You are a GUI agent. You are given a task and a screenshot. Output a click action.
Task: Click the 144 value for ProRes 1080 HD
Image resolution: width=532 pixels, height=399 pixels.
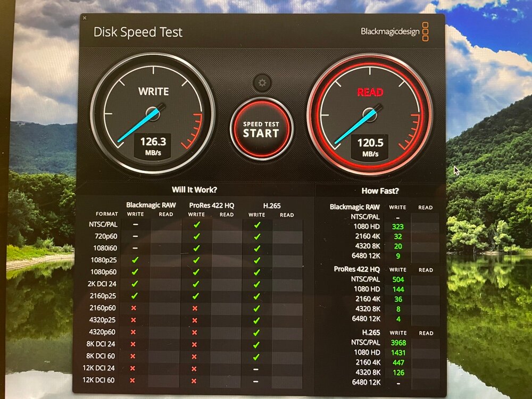coord(398,289)
